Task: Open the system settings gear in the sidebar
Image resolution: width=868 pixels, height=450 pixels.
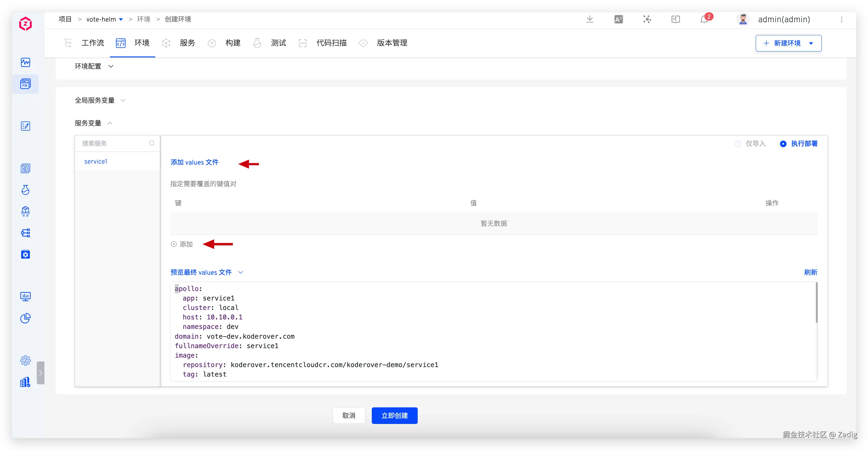Action: pyautogui.click(x=25, y=360)
